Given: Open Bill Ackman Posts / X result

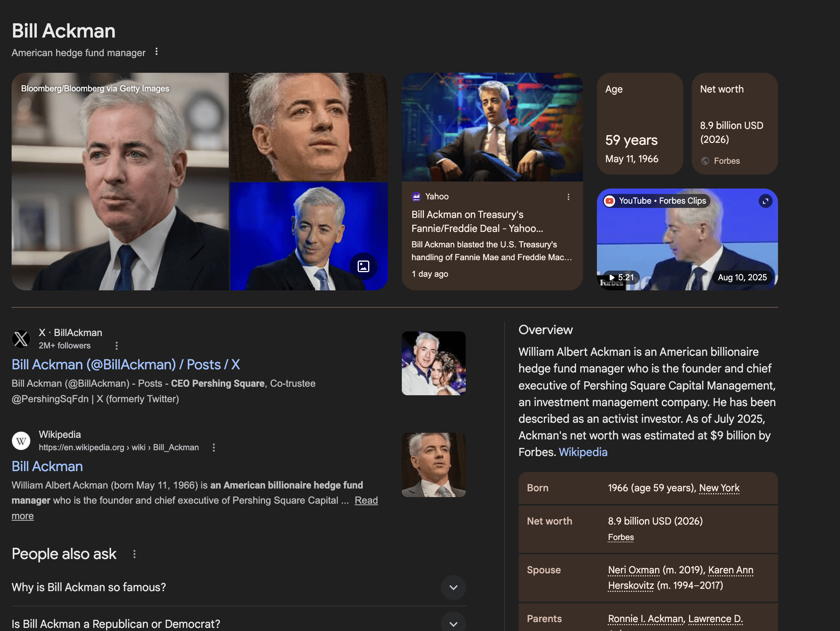Looking at the screenshot, I should pyautogui.click(x=126, y=365).
